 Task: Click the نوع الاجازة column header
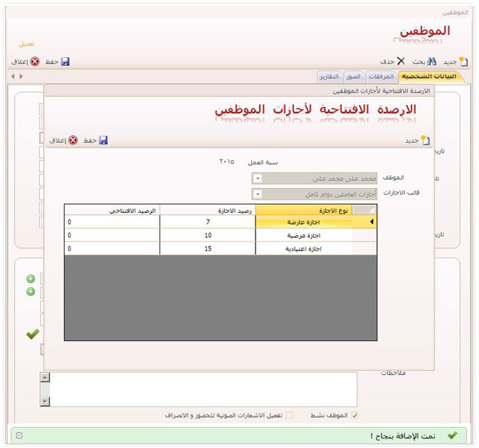coord(304,210)
